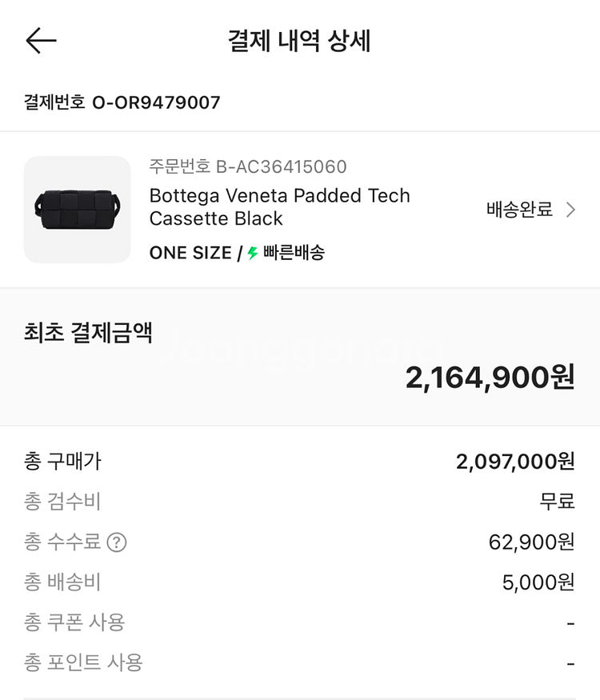
Task: Click the 총 포인트 사용 row label
Action: [x=83, y=662]
